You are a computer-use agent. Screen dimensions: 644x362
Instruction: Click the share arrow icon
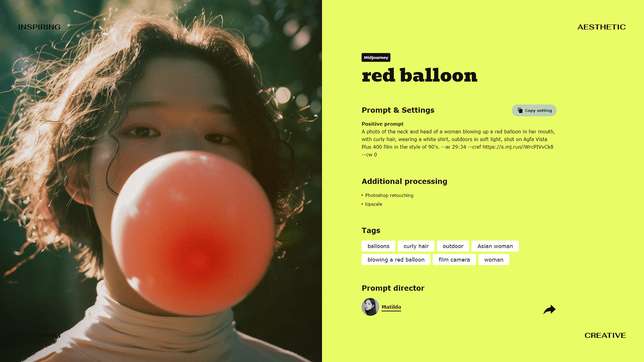(549, 309)
